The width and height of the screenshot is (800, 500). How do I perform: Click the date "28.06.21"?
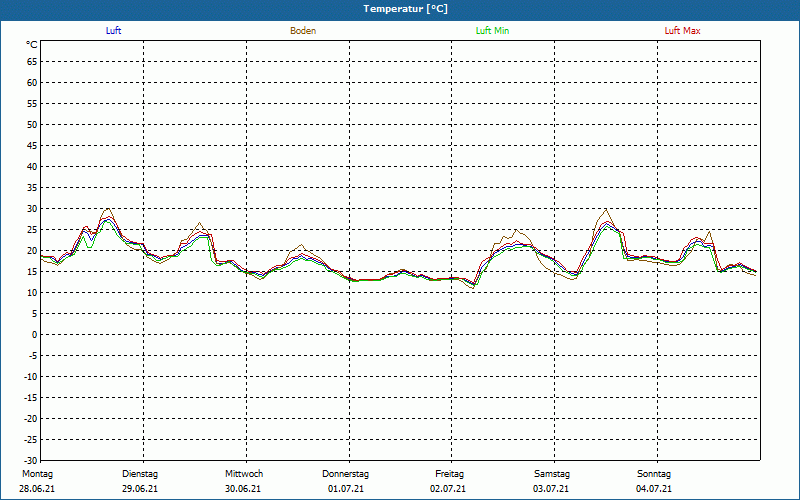(x=37, y=489)
